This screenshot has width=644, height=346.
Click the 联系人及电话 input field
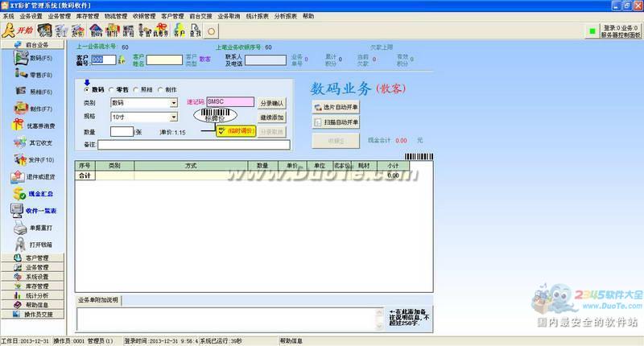coord(266,60)
